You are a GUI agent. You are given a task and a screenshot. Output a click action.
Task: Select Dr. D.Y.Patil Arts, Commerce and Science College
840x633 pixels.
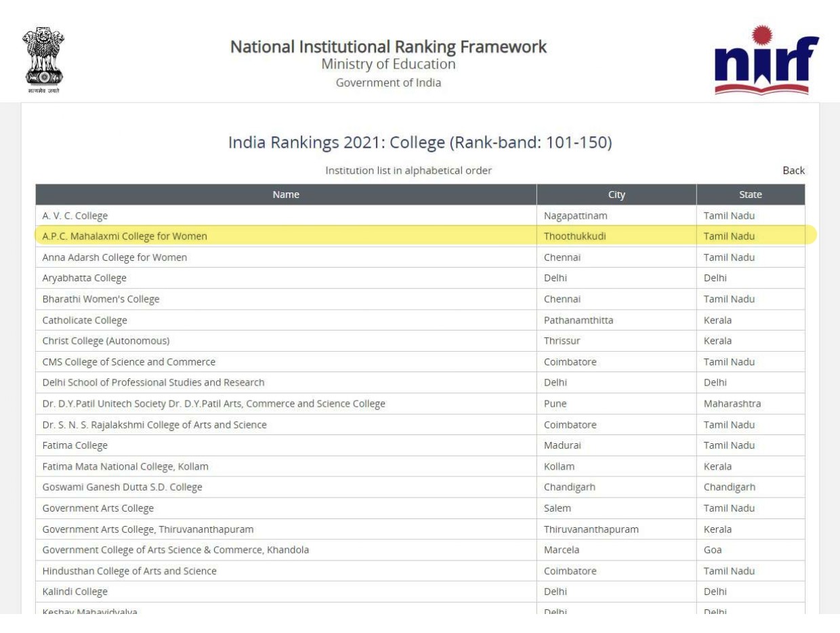[x=214, y=404]
